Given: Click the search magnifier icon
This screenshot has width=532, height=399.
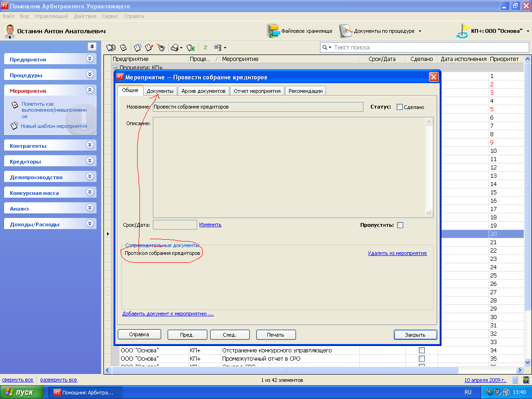Looking at the screenshot, I should (325, 48).
